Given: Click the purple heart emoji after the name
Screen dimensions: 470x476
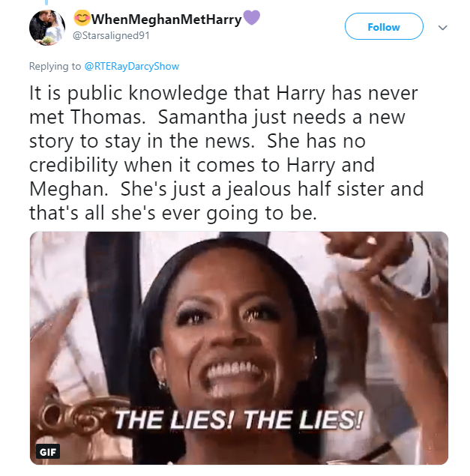Looking at the screenshot, I should click(x=252, y=17).
